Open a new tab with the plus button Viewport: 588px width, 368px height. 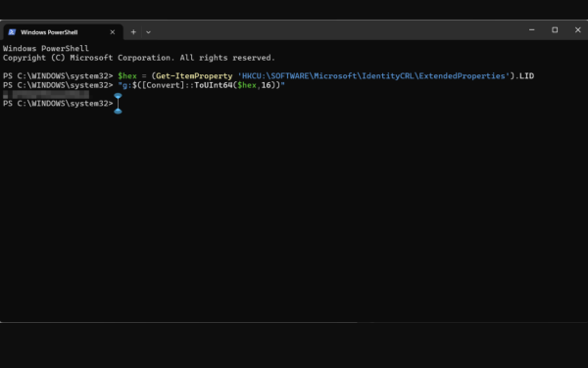click(x=133, y=32)
